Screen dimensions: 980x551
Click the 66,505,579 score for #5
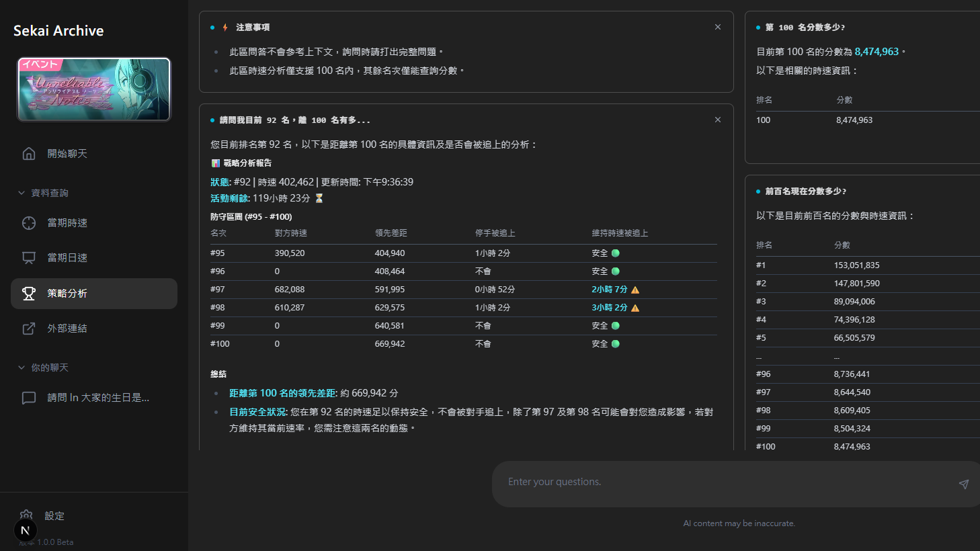click(854, 338)
